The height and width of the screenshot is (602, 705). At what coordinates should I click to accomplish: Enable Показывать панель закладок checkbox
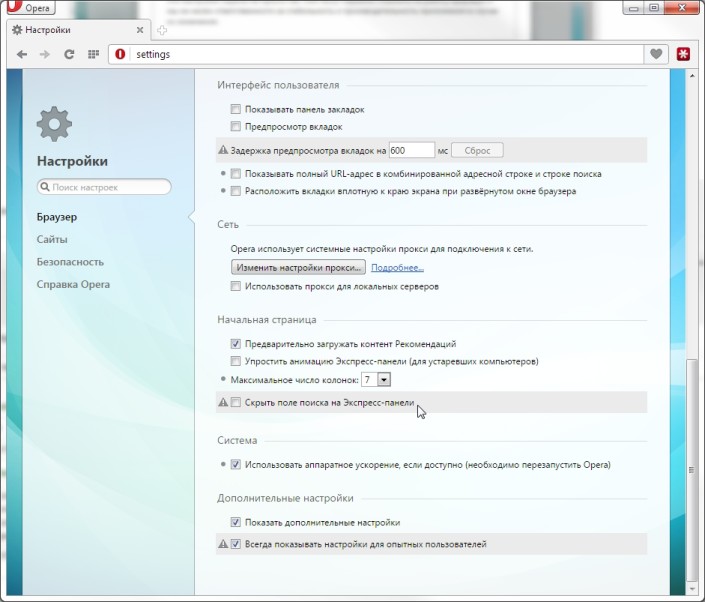(236, 109)
